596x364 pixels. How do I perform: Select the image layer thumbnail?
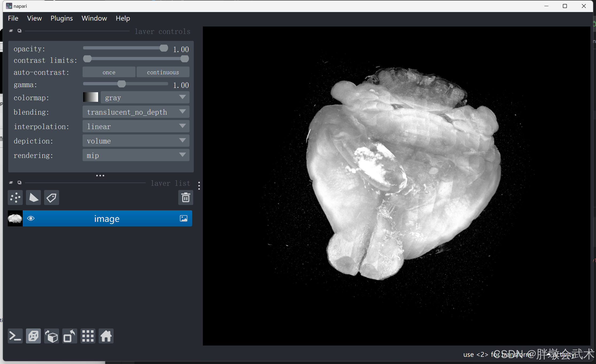(15, 218)
